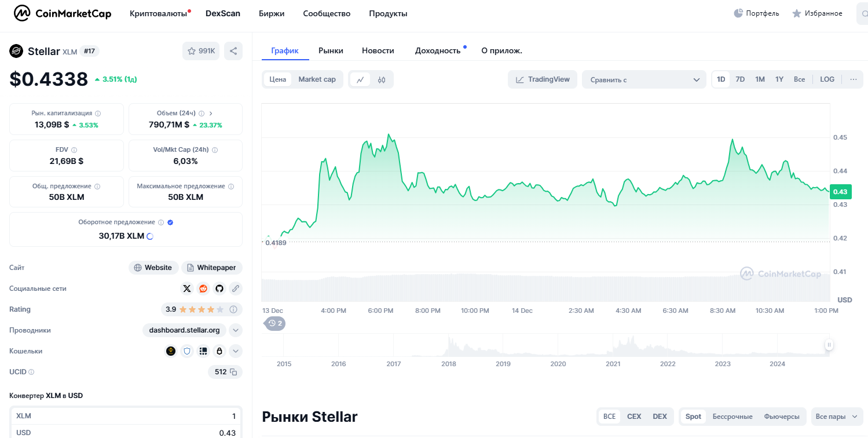Open the Все пары dropdown
Image resolution: width=868 pixels, height=438 pixels.
click(x=837, y=417)
